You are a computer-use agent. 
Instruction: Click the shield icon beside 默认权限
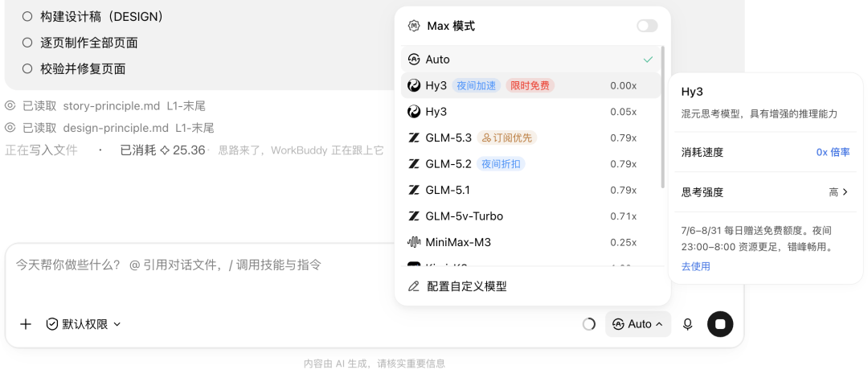pyautogui.click(x=52, y=324)
